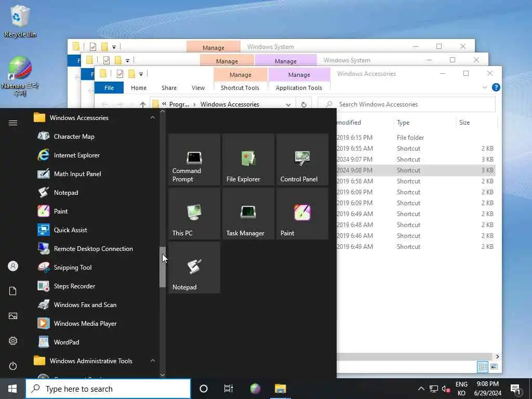Open the user account icon in Start
The width and height of the screenshot is (532, 399).
tap(13, 266)
